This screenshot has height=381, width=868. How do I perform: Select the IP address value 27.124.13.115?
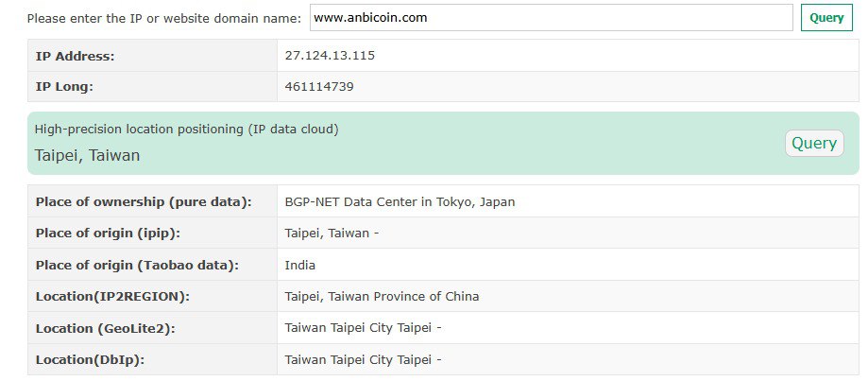coord(330,56)
